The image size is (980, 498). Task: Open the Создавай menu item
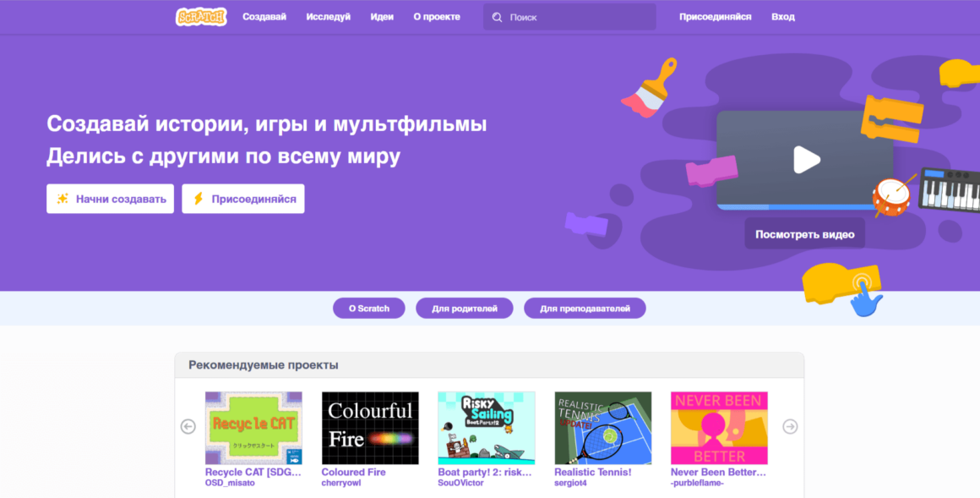(264, 16)
